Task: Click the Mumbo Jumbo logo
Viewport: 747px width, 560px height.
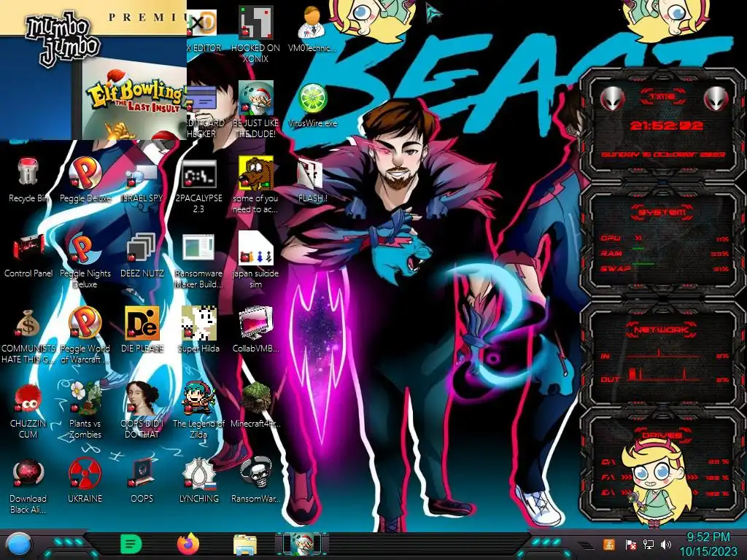Action: pos(62,39)
